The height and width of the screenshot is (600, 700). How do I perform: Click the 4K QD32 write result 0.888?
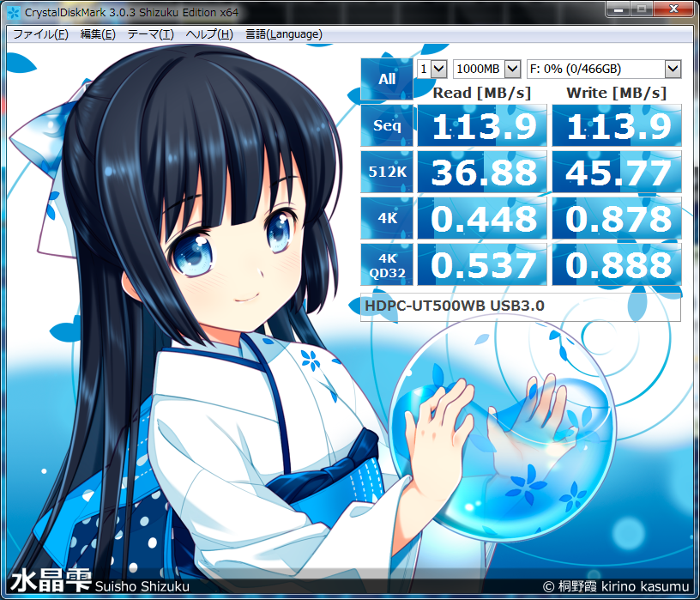click(617, 265)
